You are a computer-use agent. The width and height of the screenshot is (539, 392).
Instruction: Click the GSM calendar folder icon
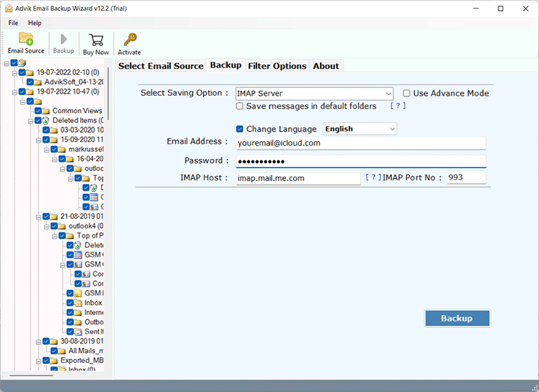(78, 255)
